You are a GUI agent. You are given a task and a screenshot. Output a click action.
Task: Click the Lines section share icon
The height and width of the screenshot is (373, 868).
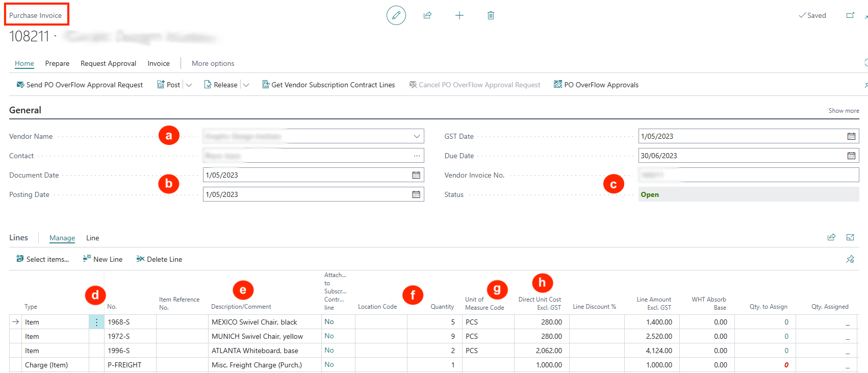click(x=831, y=237)
